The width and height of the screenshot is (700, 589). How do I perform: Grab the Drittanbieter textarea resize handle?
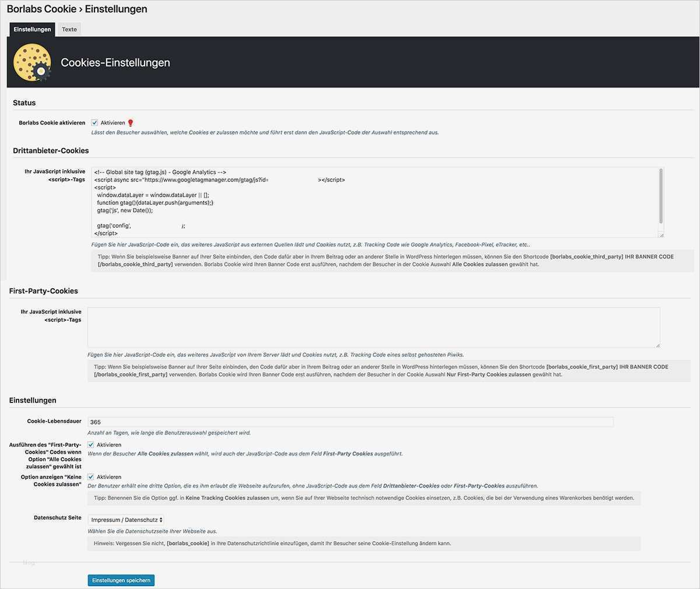click(x=661, y=235)
